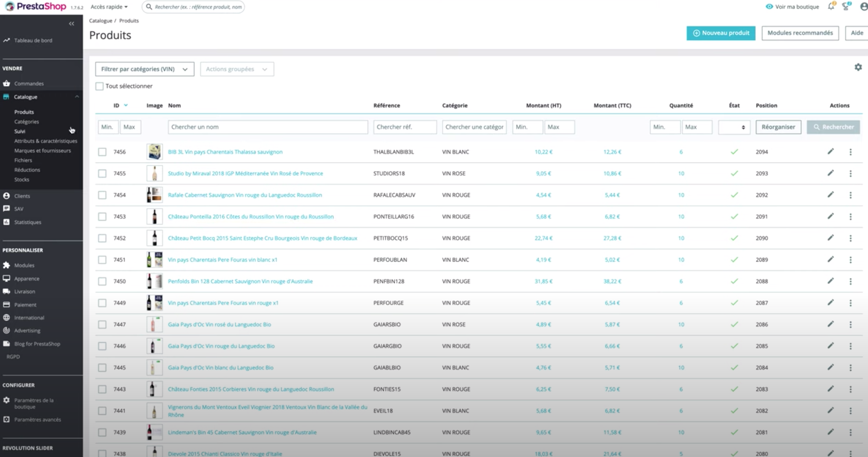Open the Statistiques section in sidebar
Image resolution: width=868 pixels, height=457 pixels.
tap(27, 222)
